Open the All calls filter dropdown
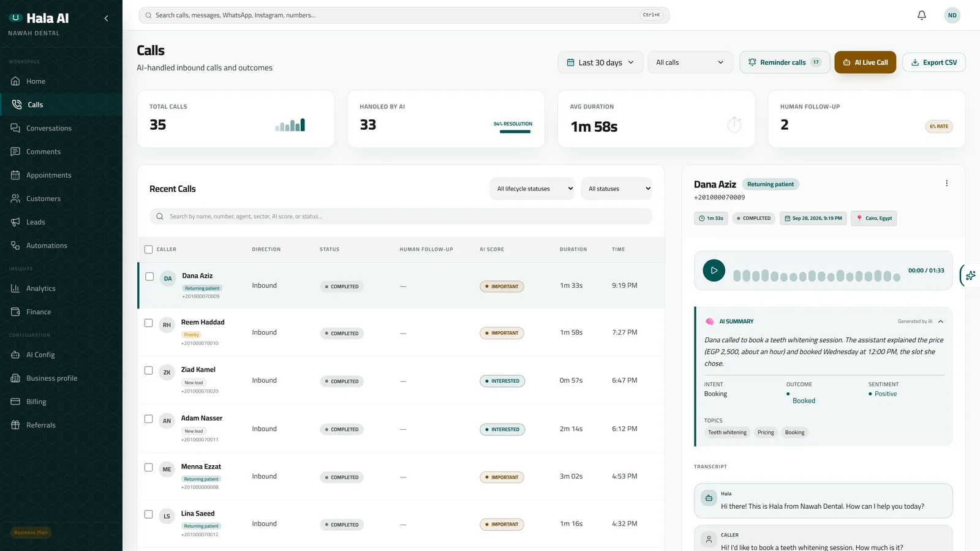The height and width of the screenshot is (551, 980). [x=690, y=62]
